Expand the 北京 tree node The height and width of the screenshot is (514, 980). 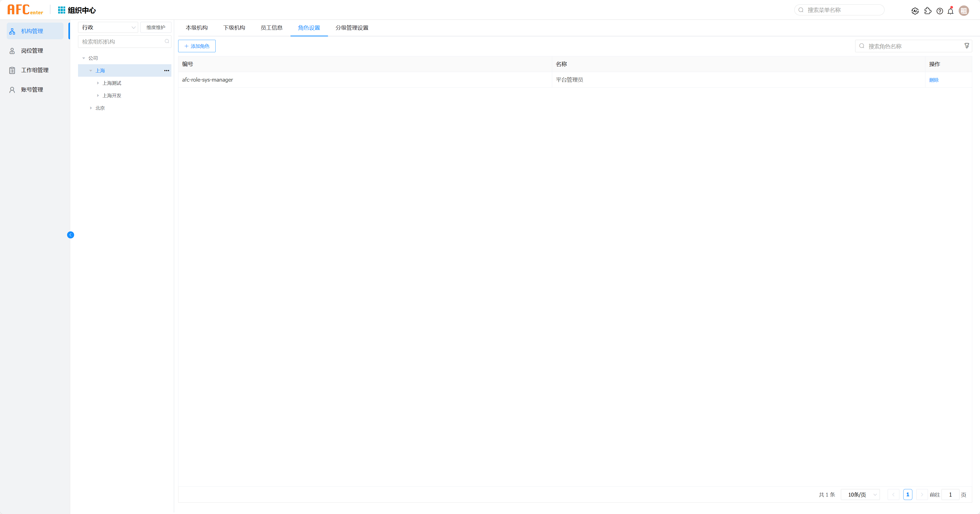click(91, 108)
